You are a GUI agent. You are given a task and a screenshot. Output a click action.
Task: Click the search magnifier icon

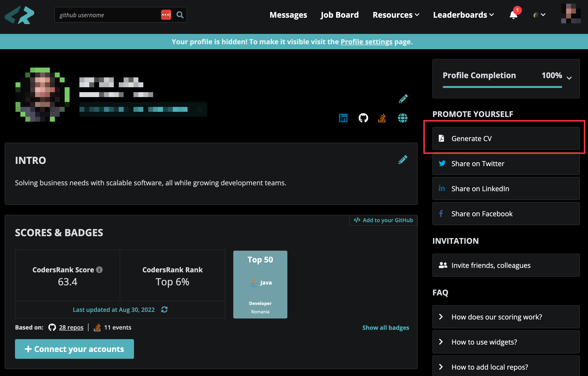[x=180, y=15]
